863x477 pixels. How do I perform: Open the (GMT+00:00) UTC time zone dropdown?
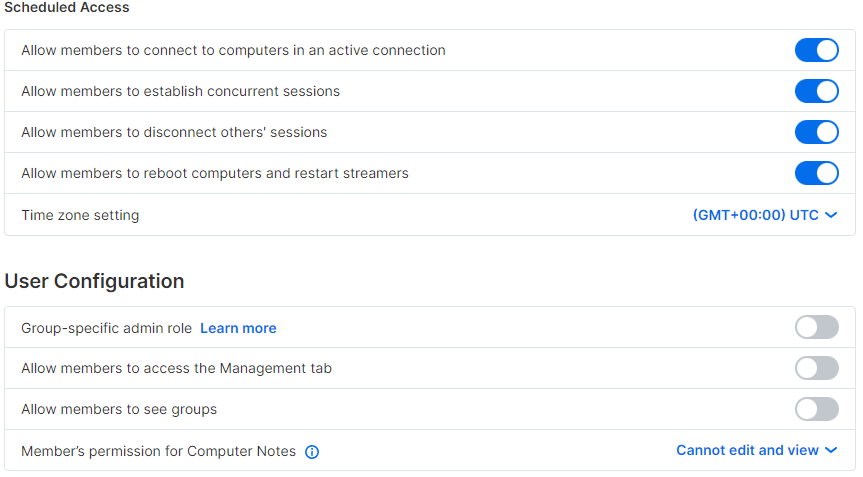tap(765, 215)
